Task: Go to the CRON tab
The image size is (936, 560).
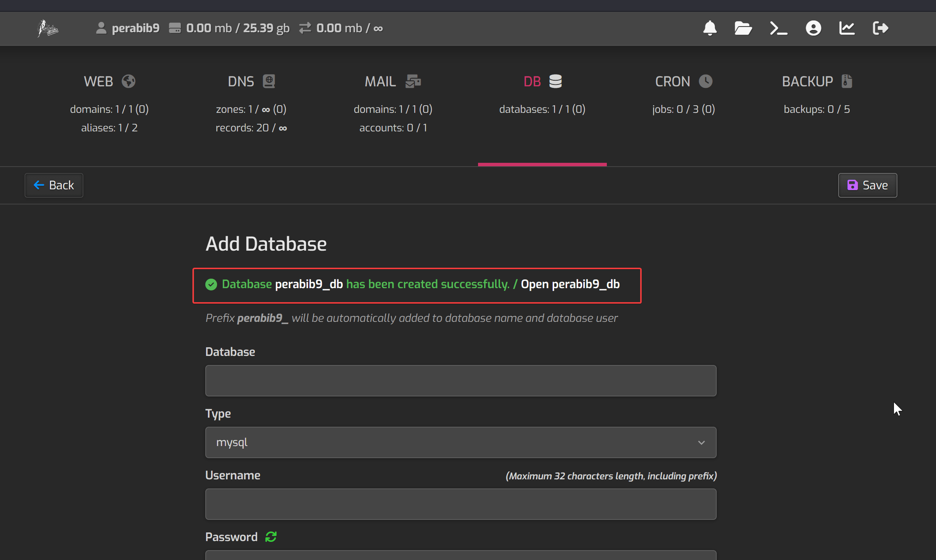Action: tap(683, 81)
